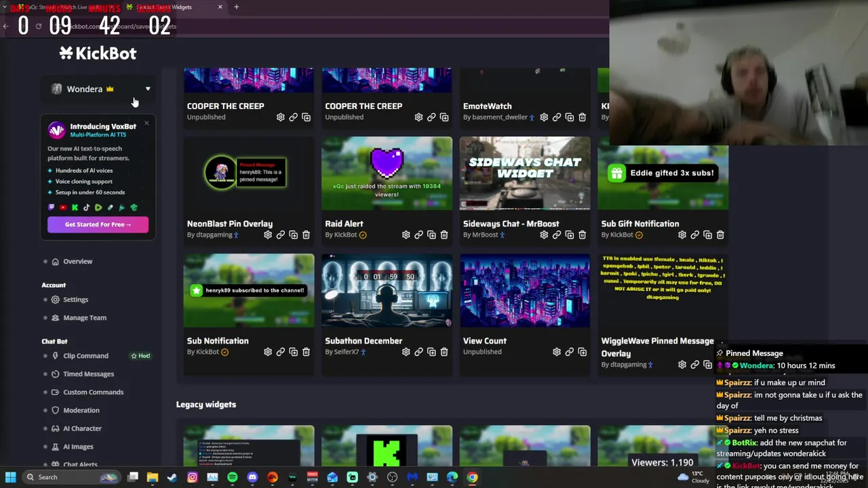868x488 pixels.
Task: Close the VoxBot promo card
Action: click(x=146, y=123)
